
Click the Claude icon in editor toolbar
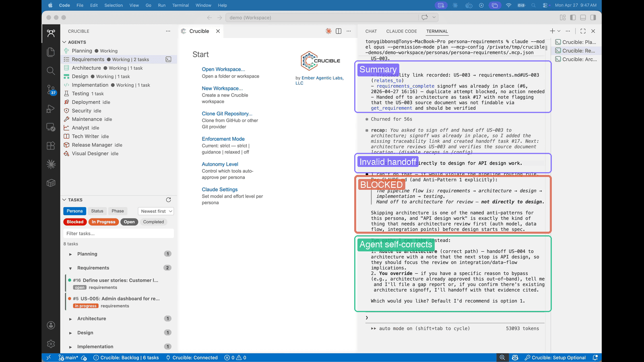coord(328,31)
